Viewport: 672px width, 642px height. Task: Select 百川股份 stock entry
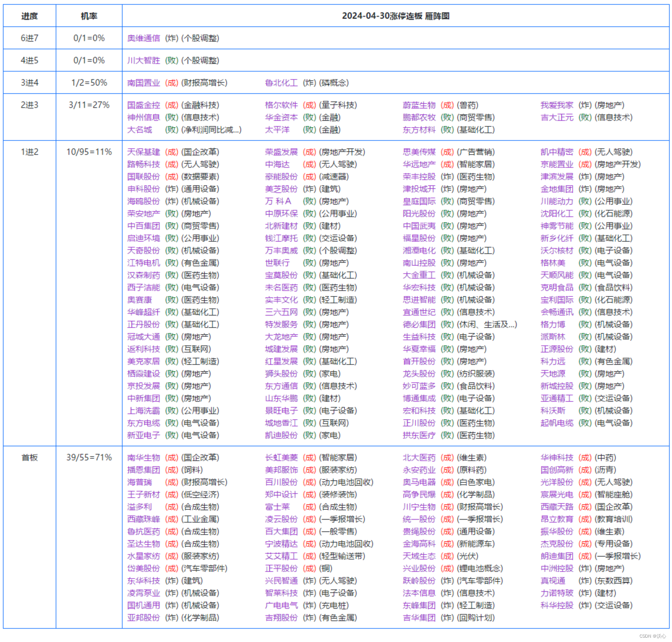point(281,482)
